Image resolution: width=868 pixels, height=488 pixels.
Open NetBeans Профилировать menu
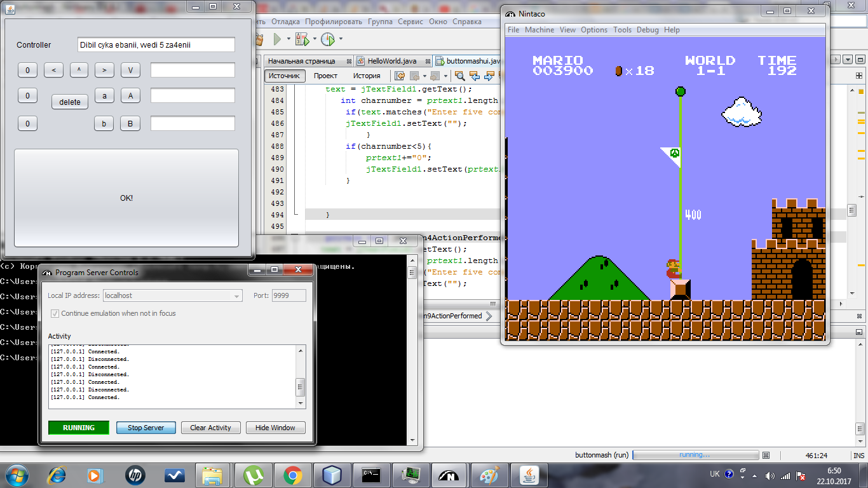(334, 22)
